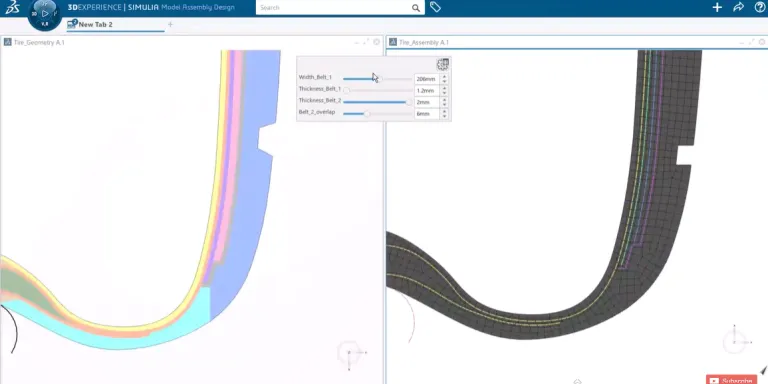Click the search magnifier icon
This screenshot has height=384, width=768.
(x=416, y=8)
